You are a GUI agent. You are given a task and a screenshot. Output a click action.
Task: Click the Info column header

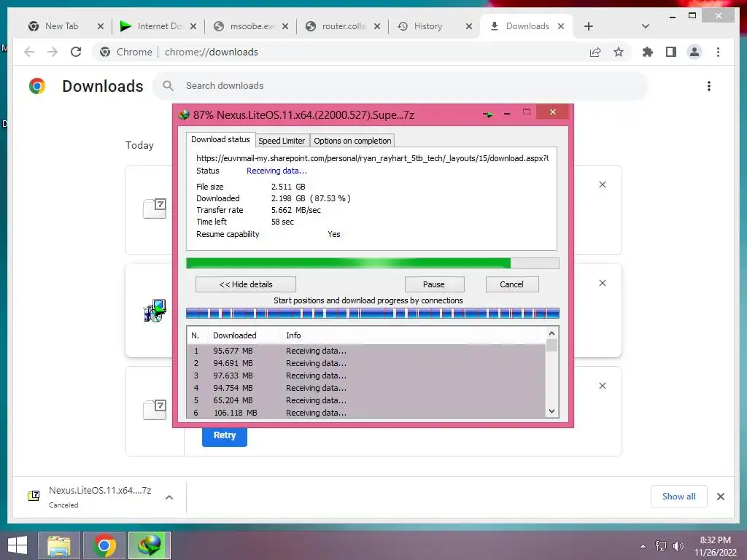click(293, 335)
